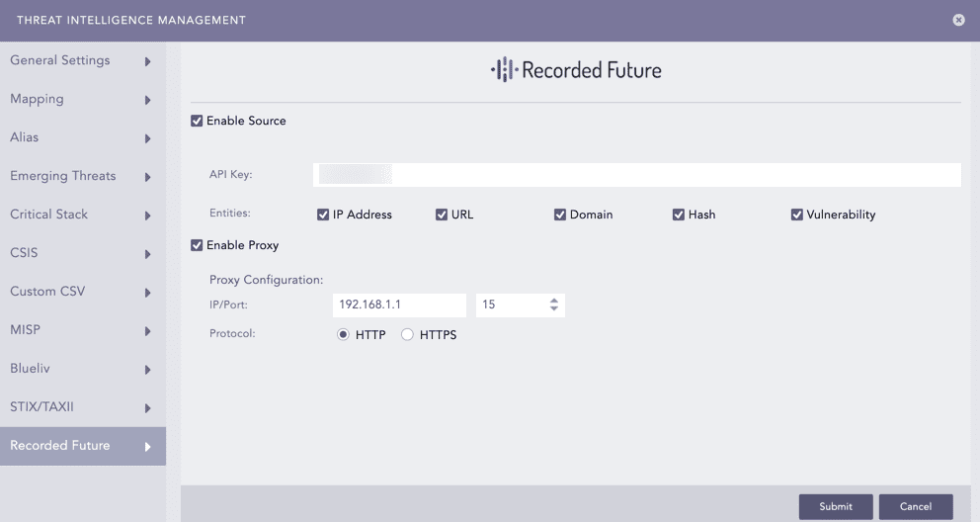This screenshot has height=522, width=980.
Task: Go to Custom CSV source
Action: click(47, 292)
